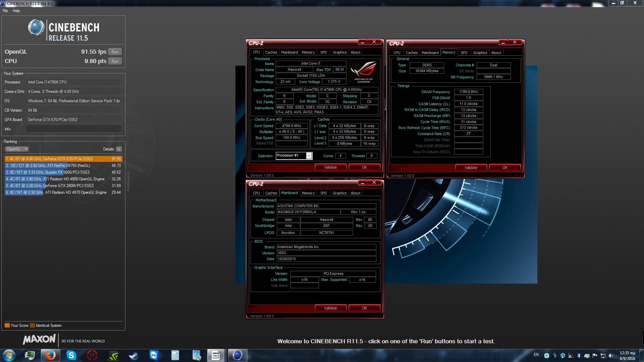Open Memory tab in CPU-Z CPU window
This screenshot has height=362, width=644.
(x=308, y=52)
